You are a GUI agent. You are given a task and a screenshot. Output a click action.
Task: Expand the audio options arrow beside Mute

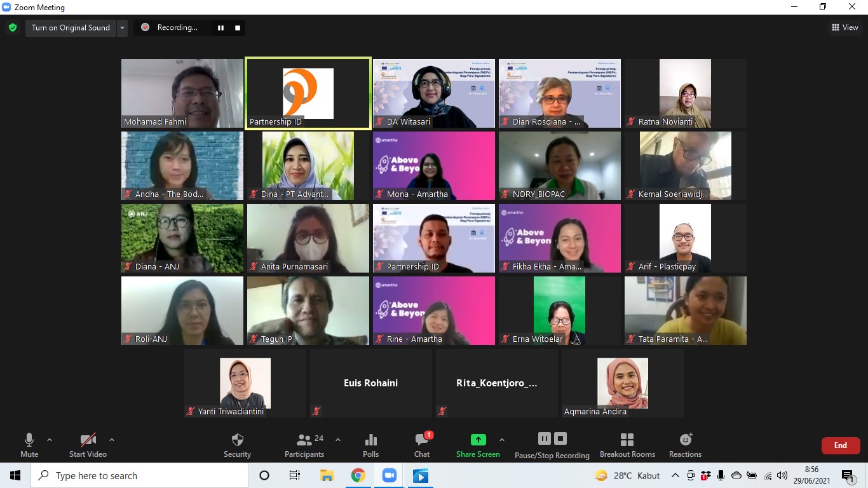tap(50, 440)
